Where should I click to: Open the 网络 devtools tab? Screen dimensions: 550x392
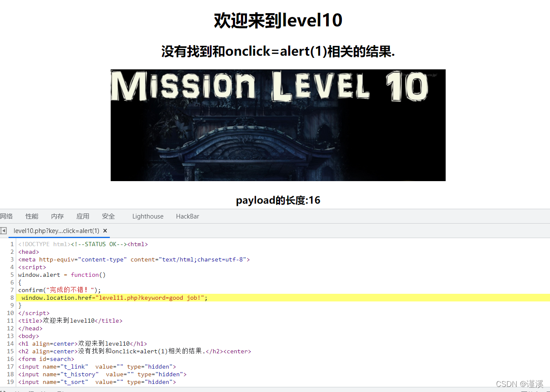point(6,216)
